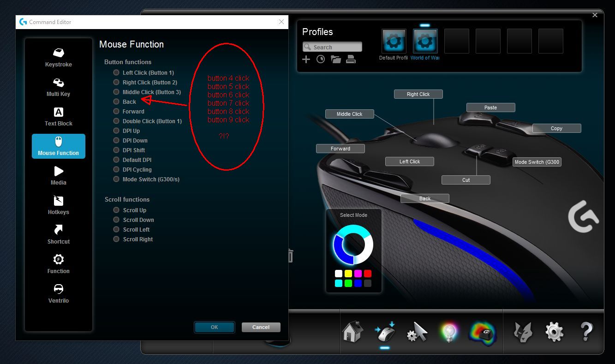The height and width of the screenshot is (364, 615).
Task: Select the Scroll Right radio
Action: coord(116,239)
